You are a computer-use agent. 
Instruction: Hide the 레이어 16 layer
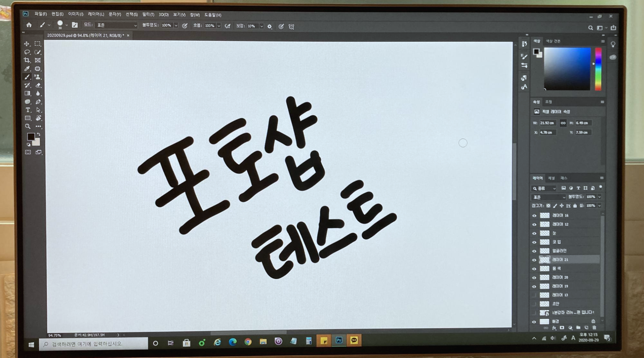[534, 215]
